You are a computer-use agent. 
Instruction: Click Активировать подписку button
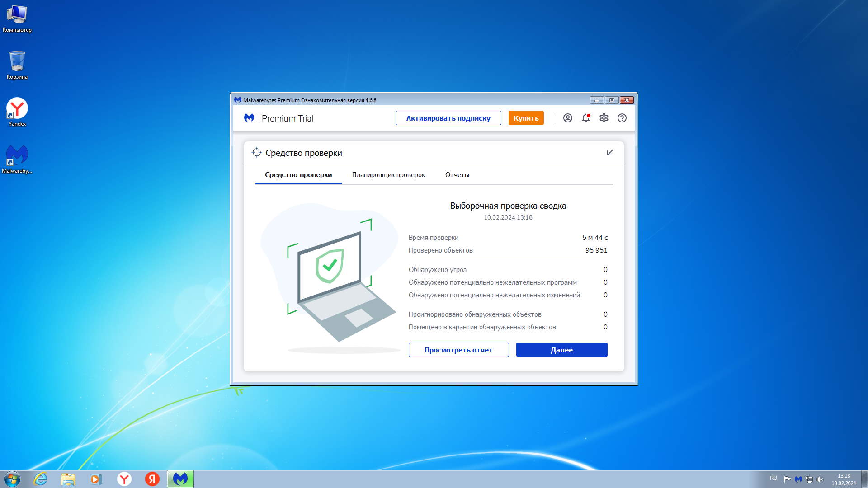coord(448,118)
